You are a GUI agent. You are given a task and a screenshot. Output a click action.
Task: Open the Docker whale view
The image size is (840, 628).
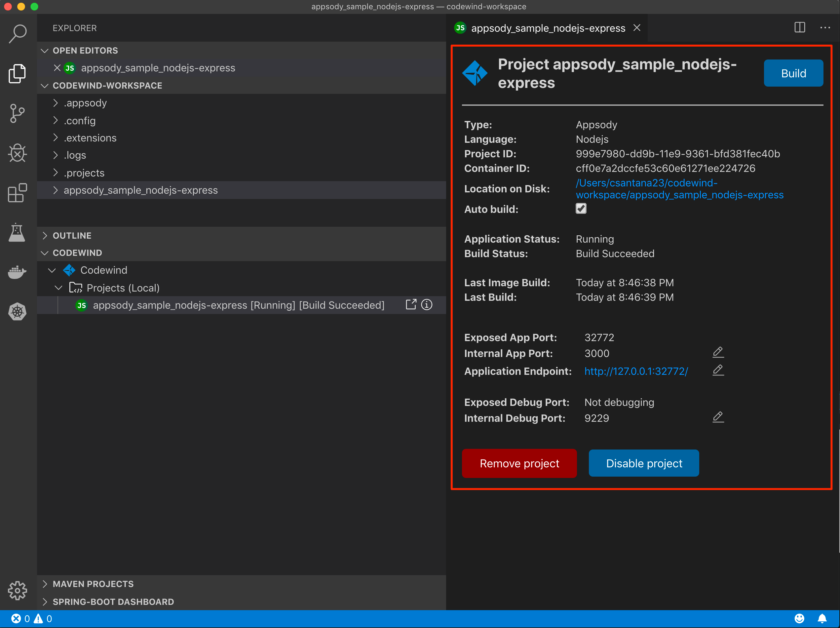(x=18, y=272)
